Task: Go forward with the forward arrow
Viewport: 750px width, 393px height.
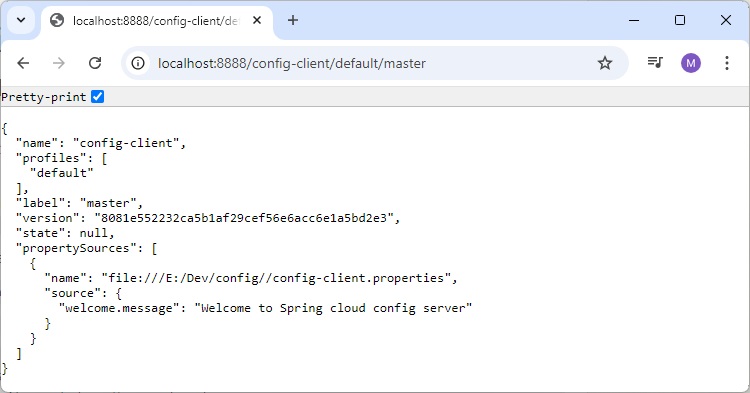Action: point(58,63)
